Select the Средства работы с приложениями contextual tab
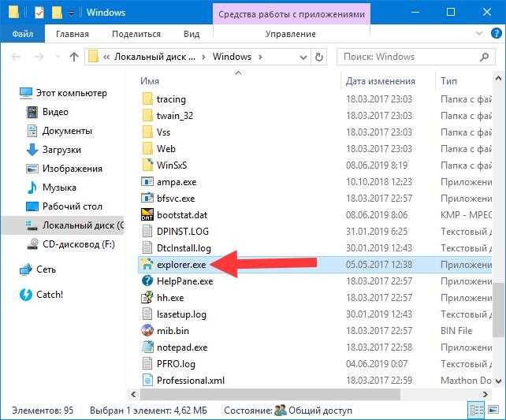Screen dimensions: 506x420 tap(292, 14)
